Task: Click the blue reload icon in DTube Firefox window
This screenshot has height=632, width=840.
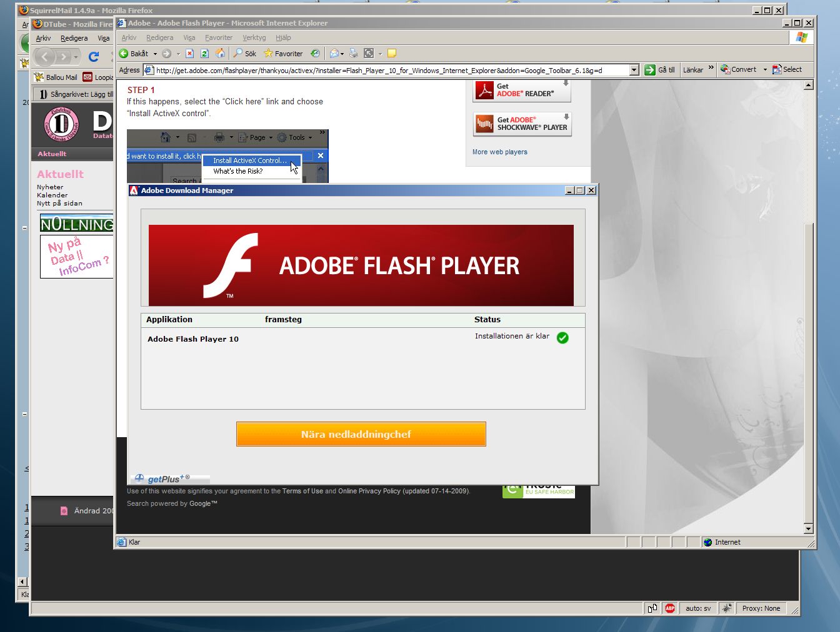Action: [x=94, y=57]
